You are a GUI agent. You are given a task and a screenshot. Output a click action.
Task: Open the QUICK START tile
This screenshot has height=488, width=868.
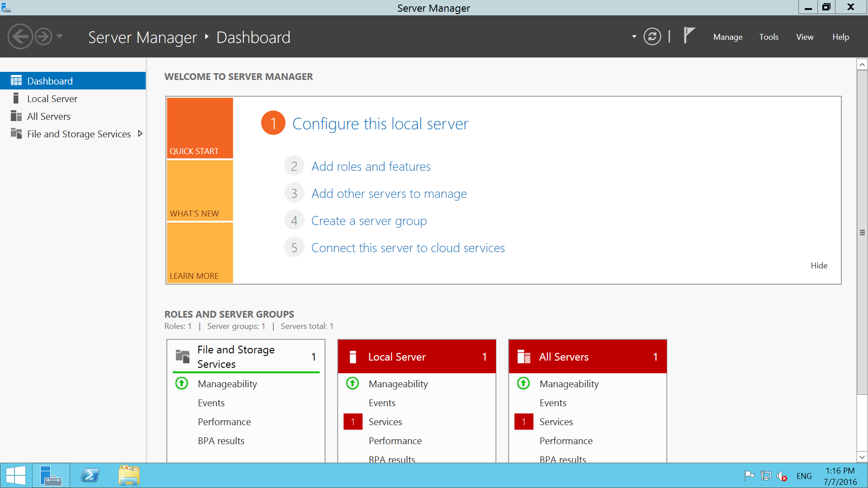click(x=200, y=128)
